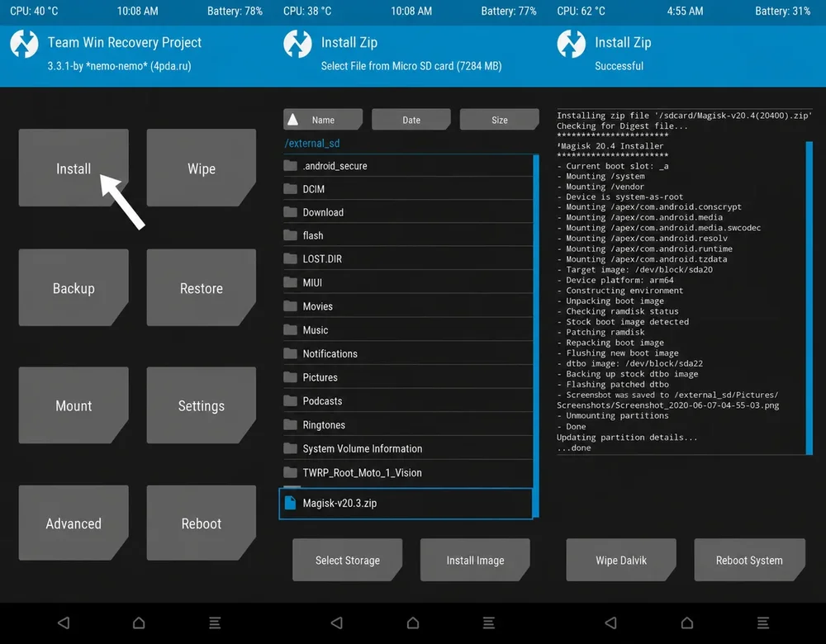This screenshot has height=644, width=826.
Task: Open the Ringtones folder
Action: click(x=408, y=424)
